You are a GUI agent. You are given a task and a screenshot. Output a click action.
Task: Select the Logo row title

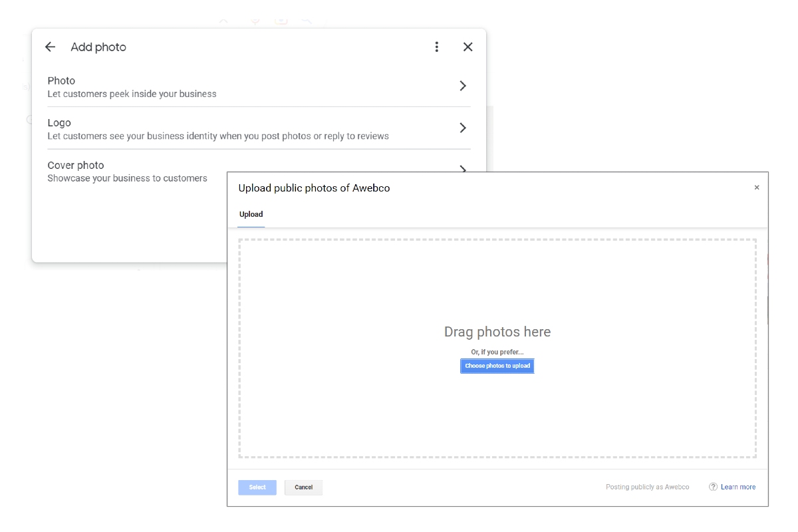pyautogui.click(x=59, y=123)
